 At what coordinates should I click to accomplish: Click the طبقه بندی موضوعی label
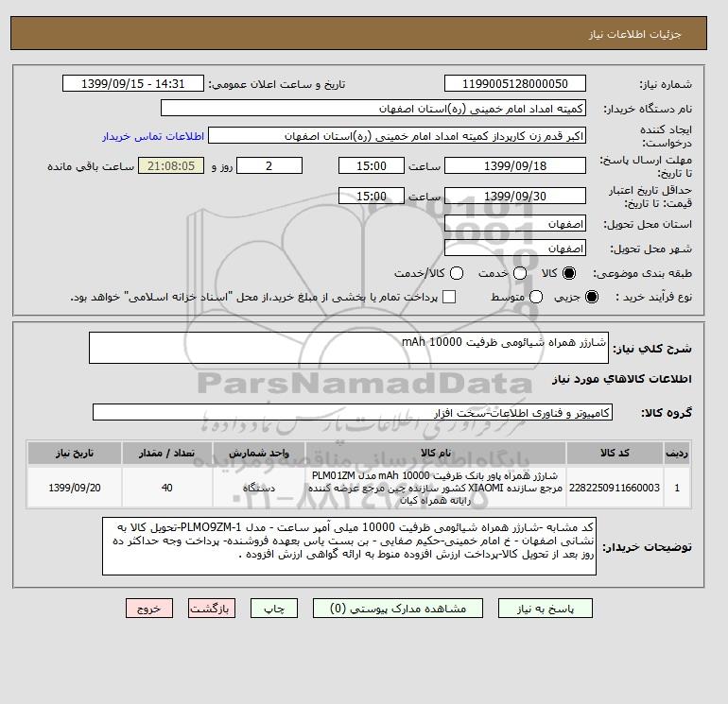643,273
